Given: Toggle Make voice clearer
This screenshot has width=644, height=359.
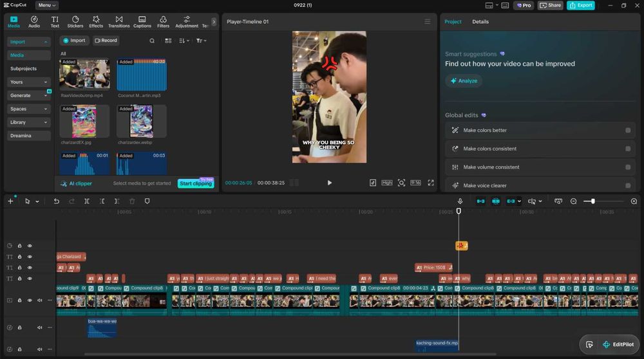Looking at the screenshot, I should click(x=628, y=185).
